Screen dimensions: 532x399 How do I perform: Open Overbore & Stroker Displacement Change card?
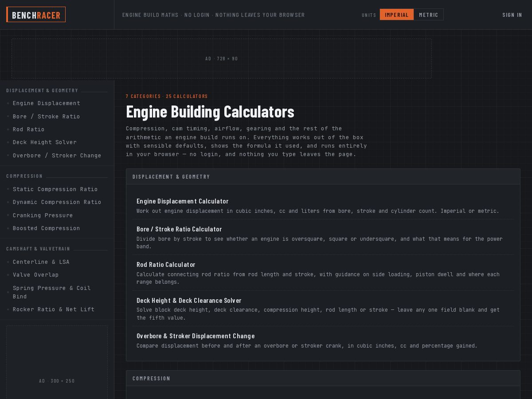tap(323, 340)
